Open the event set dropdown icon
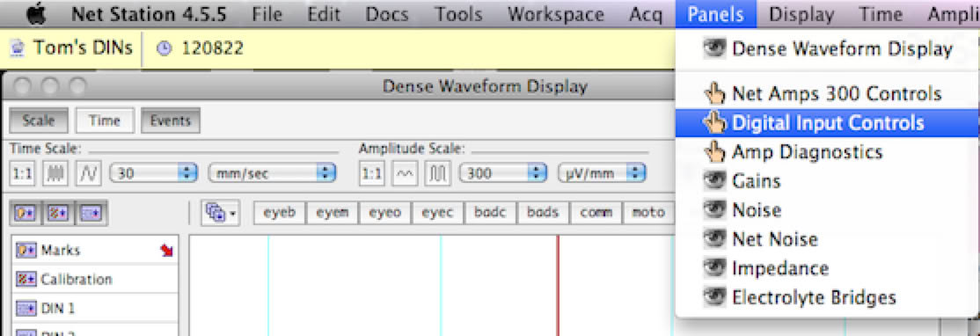 point(222,213)
